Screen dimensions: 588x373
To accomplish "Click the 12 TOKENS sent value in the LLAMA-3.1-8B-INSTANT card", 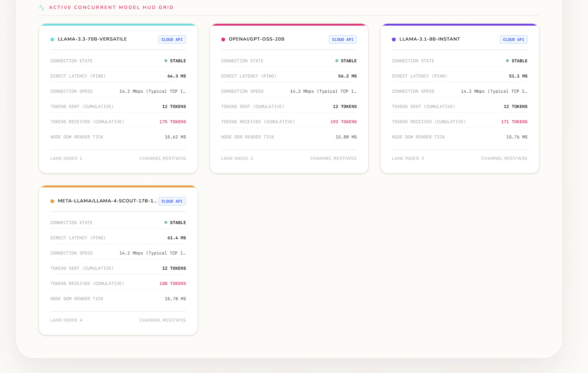I will click(516, 107).
